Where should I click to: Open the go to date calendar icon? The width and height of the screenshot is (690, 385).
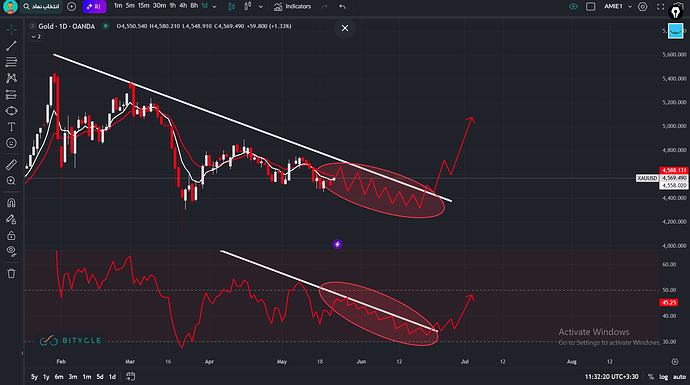pyautogui.click(x=130, y=376)
